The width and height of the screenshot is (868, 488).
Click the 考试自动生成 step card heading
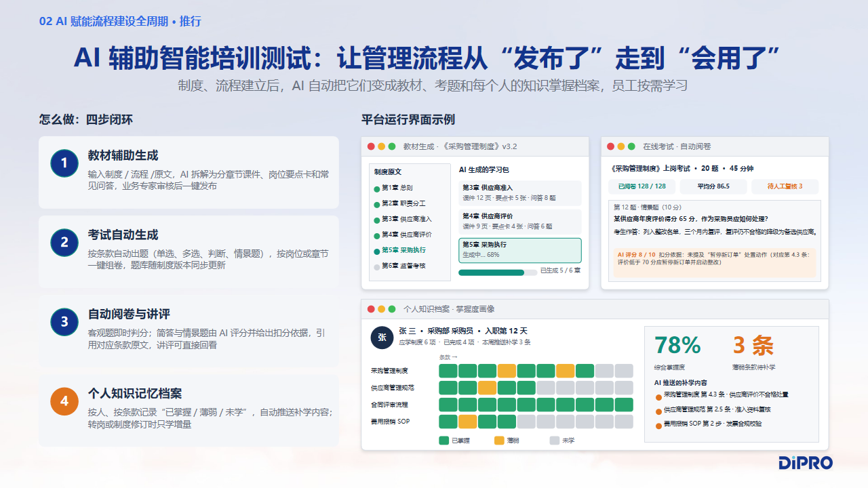pos(123,235)
